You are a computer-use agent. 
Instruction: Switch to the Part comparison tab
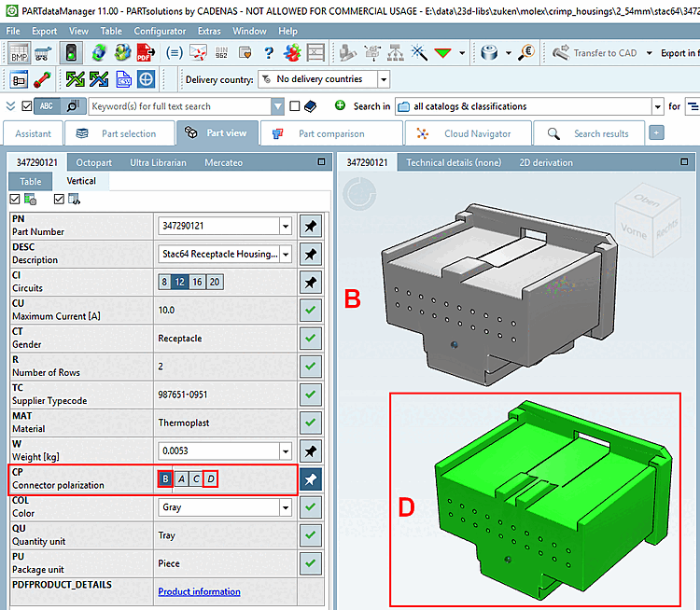point(331,133)
